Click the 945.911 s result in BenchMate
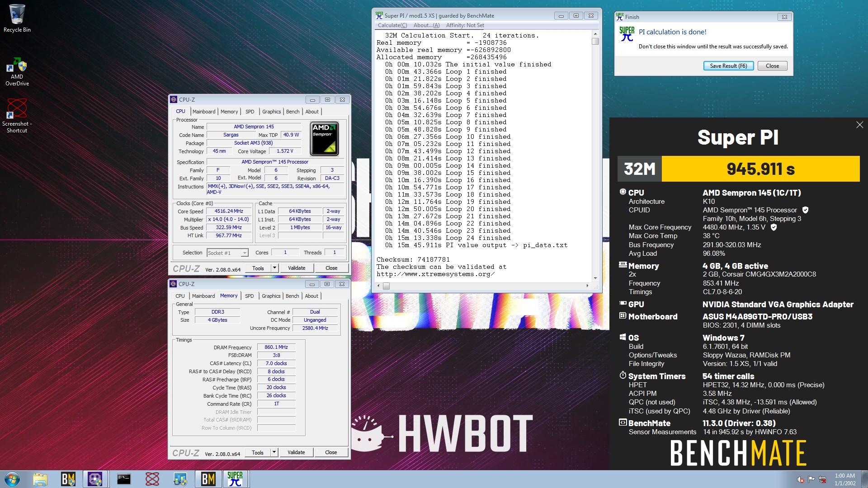 click(x=760, y=169)
